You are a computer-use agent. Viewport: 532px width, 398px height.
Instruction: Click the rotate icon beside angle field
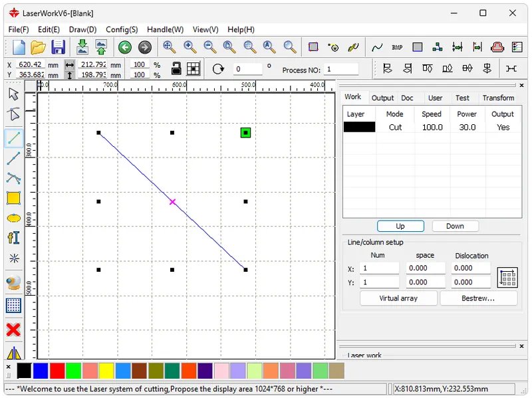pyautogui.click(x=218, y=69)
